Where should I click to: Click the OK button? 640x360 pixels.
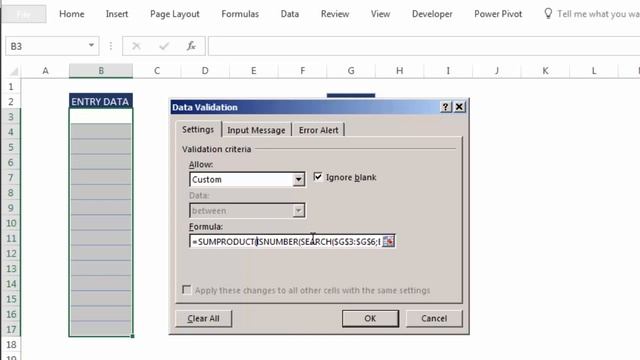[x=370, y=318]
